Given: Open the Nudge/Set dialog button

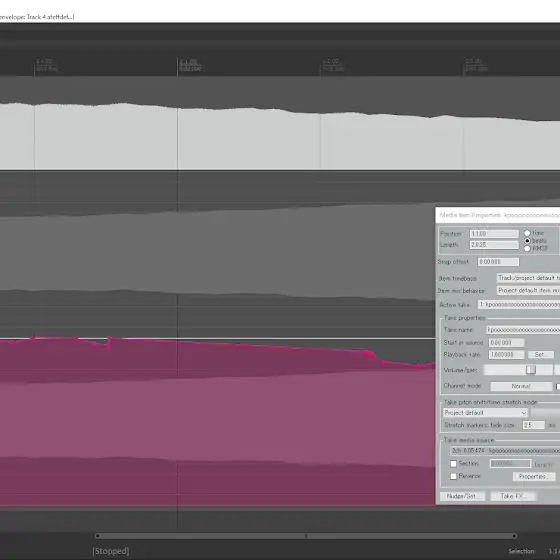Looking at the screenshot, I should (462, 496).
